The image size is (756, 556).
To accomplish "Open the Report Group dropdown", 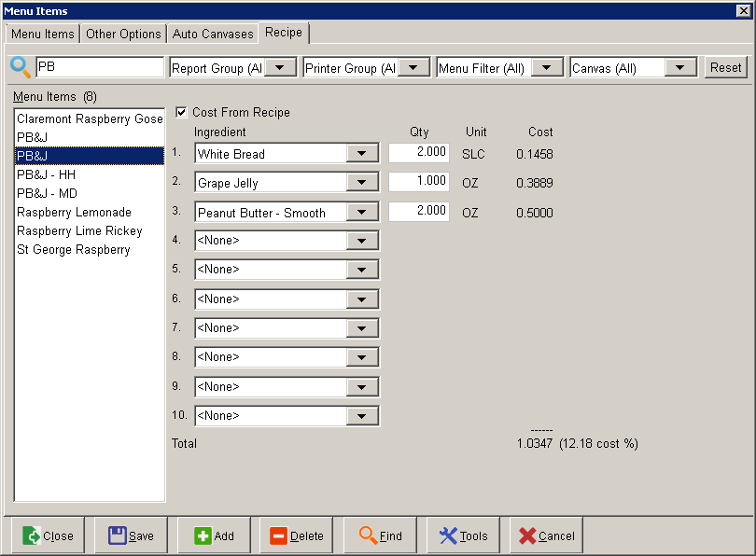I will [x=280, y=67].
